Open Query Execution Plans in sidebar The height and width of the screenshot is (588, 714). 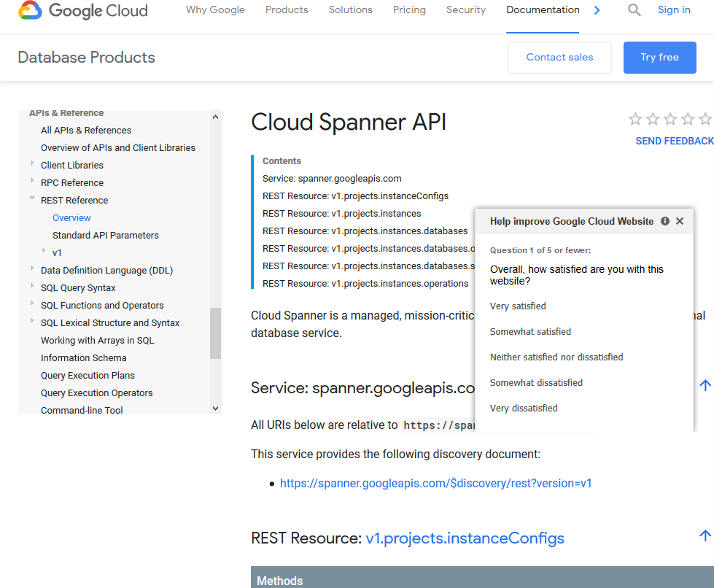pos(88,375)
